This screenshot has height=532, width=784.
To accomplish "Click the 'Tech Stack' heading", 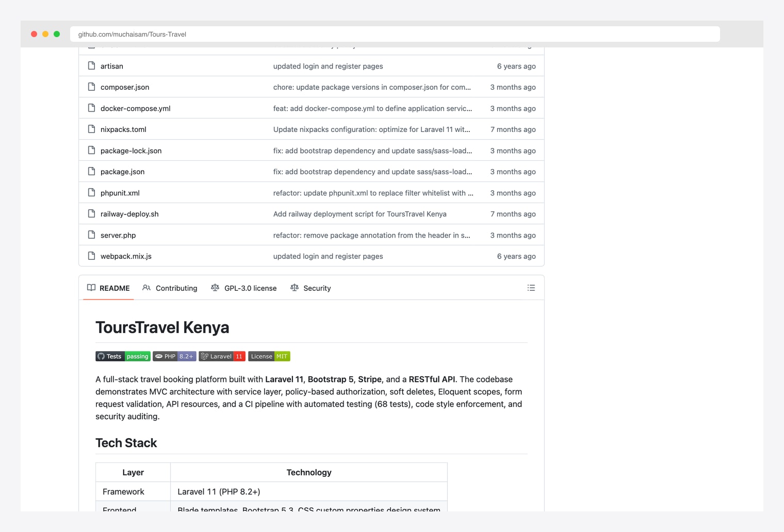I will (x=126, y=443).
